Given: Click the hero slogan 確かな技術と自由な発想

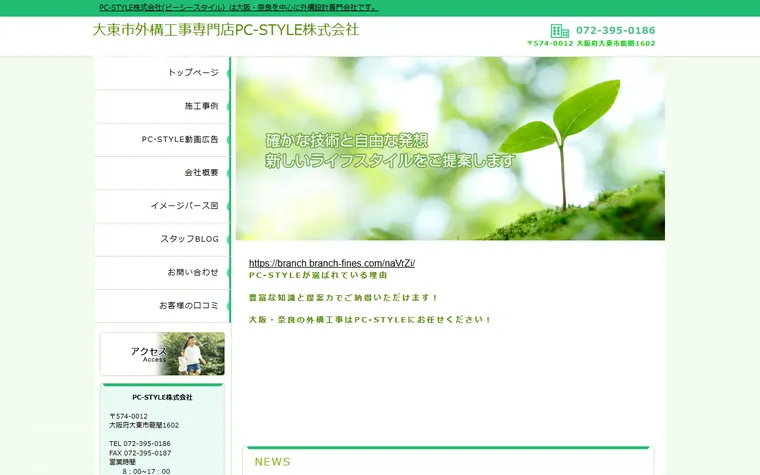Looking at the screenshot, I should [347, 141].
